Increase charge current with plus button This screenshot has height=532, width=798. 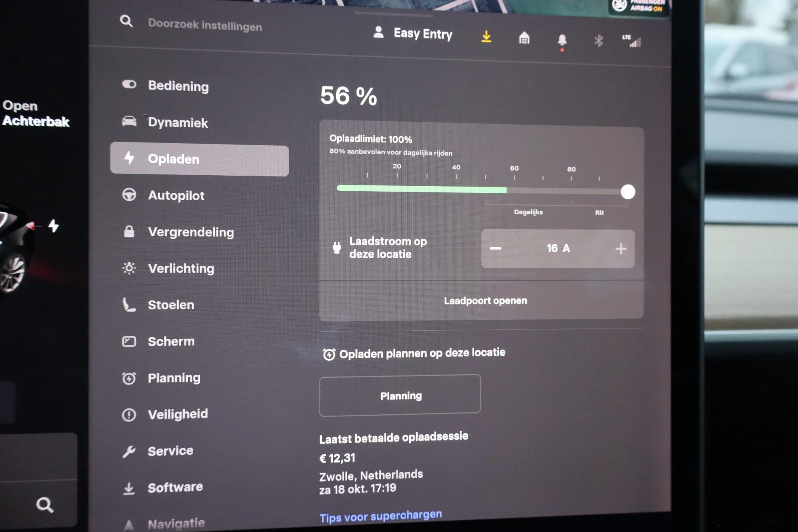coord(621,249)
